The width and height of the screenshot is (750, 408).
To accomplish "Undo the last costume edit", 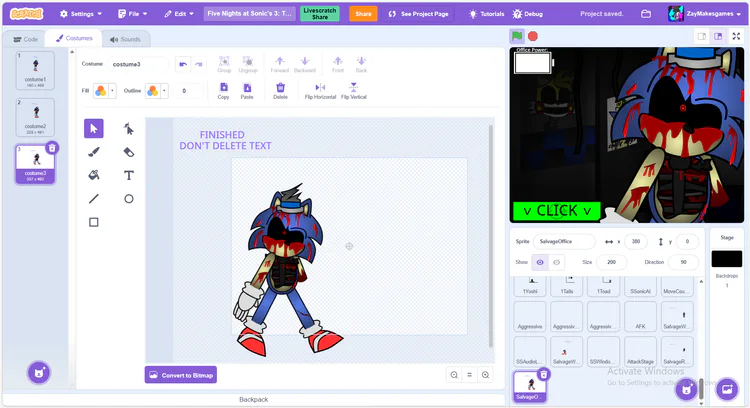I will pyautogui.click(x=183, y=64).
